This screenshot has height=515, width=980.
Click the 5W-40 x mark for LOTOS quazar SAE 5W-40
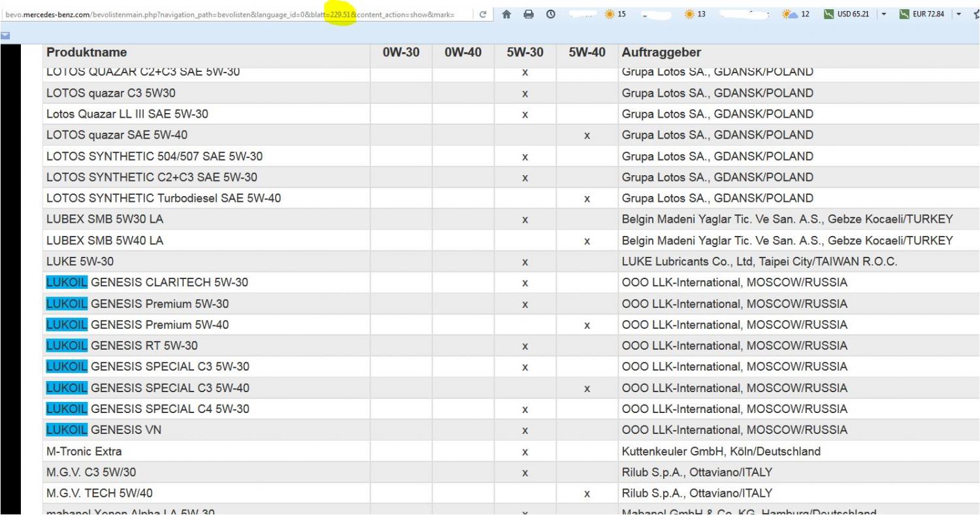pos(587,136)
